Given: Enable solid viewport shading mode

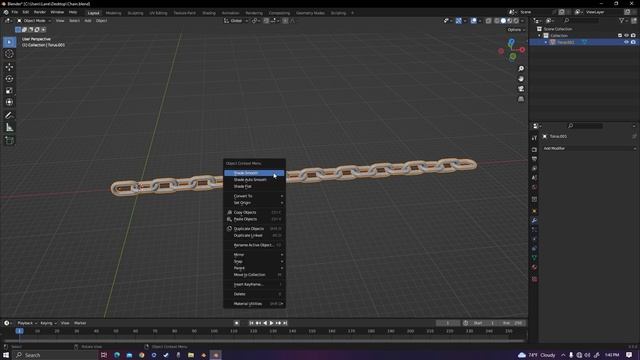Looking at the screenshot, I should pyautogui.click(x=503, y=21).
